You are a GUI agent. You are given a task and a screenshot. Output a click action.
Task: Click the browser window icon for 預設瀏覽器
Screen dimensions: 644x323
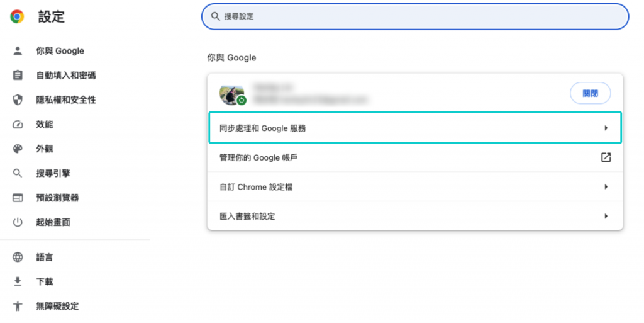pyautogui.click(x=18, y=198)
